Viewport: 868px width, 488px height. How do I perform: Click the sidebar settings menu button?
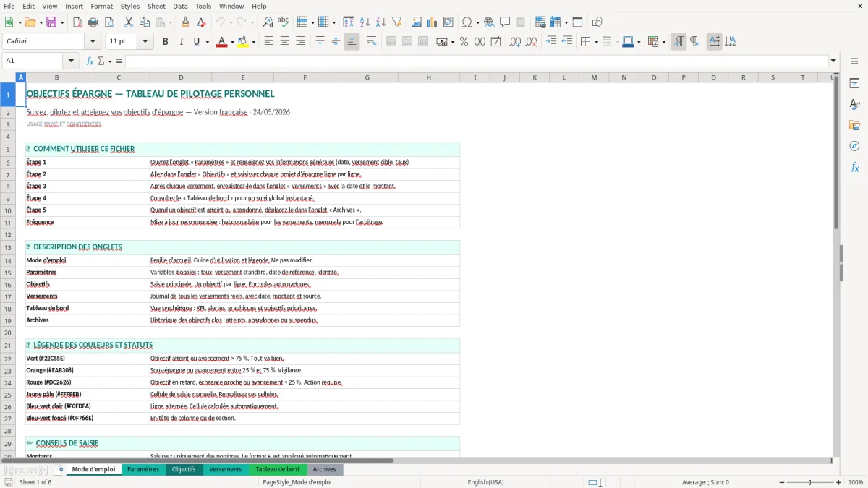tap(854, 61)
